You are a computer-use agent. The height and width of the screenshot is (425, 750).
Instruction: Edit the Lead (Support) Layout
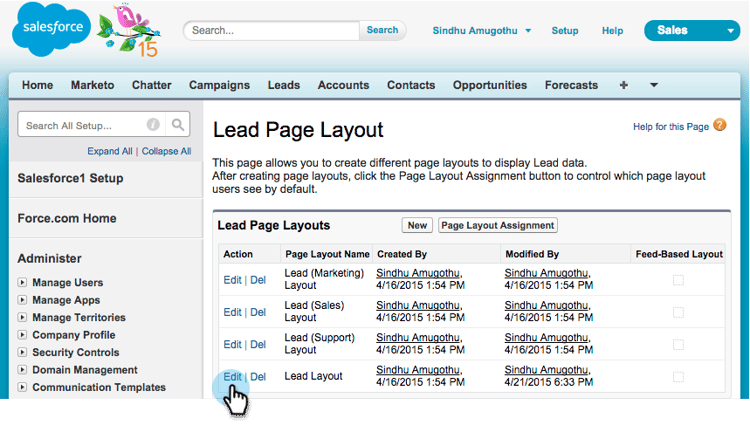pos(232,344)
